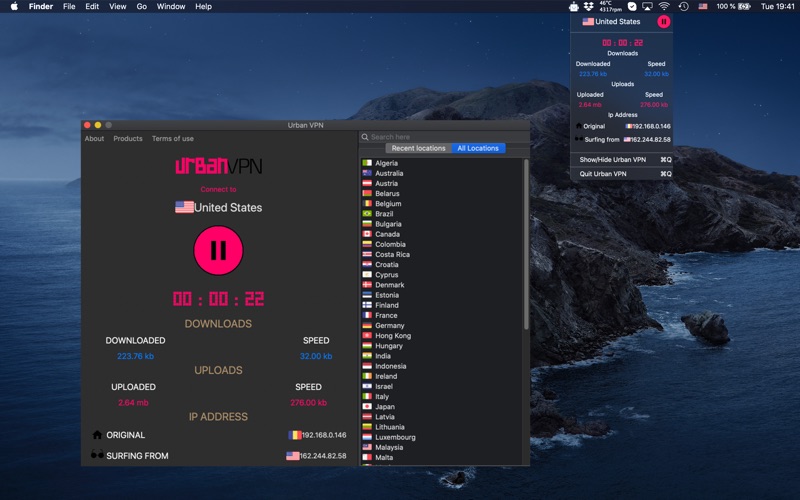Open the Products link
This screenshot has width=800, height=500.
tap(128, 138)
